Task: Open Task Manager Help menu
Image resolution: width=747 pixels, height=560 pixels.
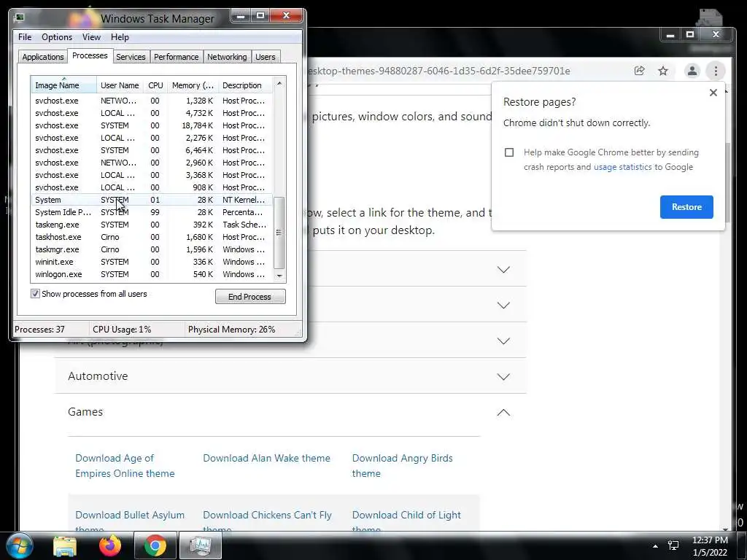Action: tap(120, 37)
